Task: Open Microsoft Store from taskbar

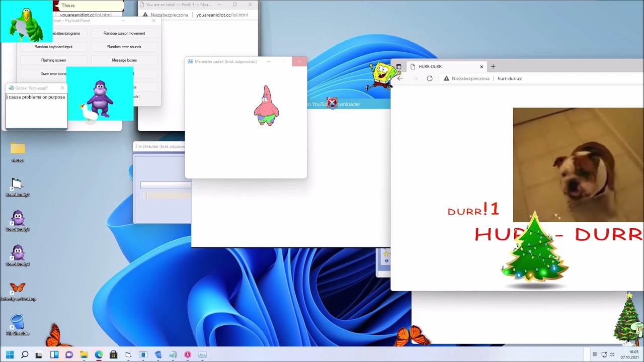Action: [114, 354]
